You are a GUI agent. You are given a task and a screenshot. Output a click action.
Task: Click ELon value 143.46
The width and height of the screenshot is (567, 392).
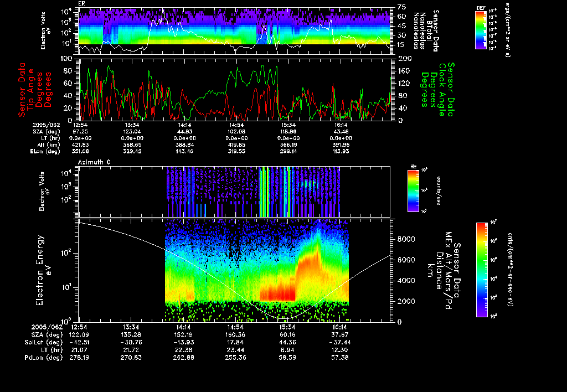click(x=185, y=151)
